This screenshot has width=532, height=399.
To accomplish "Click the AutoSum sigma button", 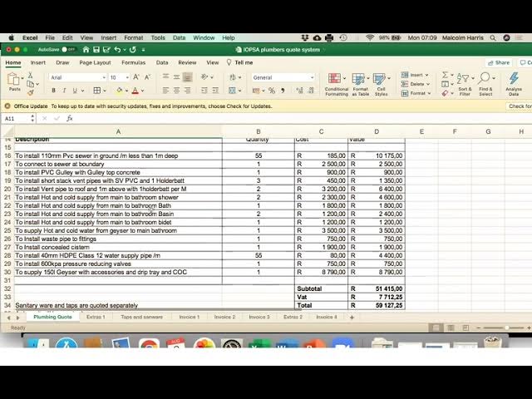I will [445, 75].
